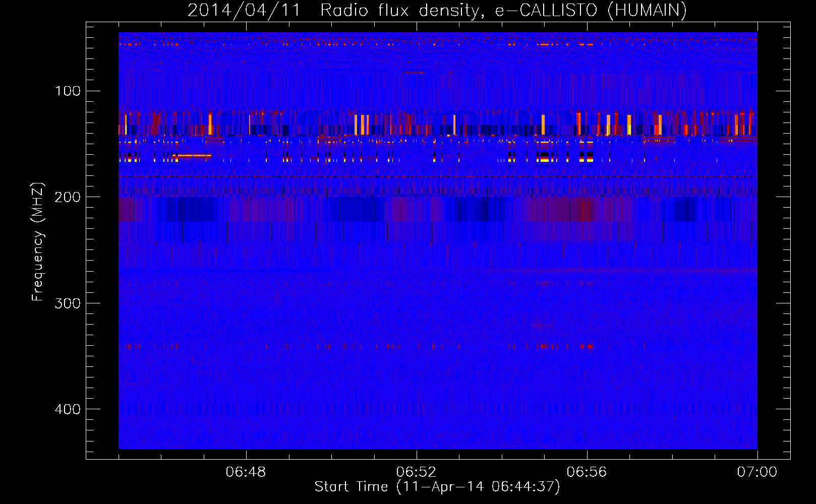Image resolution: width=816 pixels, height=504 pixels.
Task: Click the 06:56 time tick label
Action: [587, 472]
